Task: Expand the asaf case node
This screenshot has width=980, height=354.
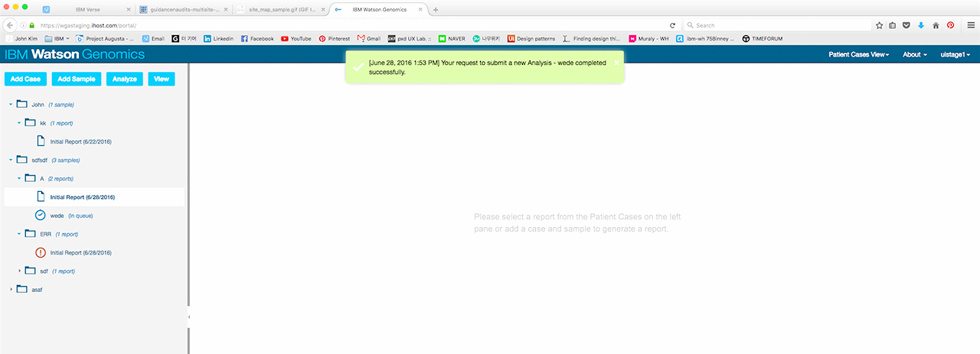Action: 11,289
